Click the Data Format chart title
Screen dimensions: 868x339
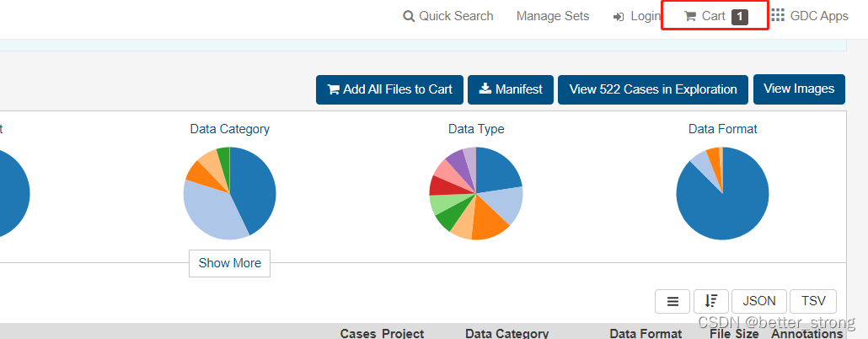point(722,129)
